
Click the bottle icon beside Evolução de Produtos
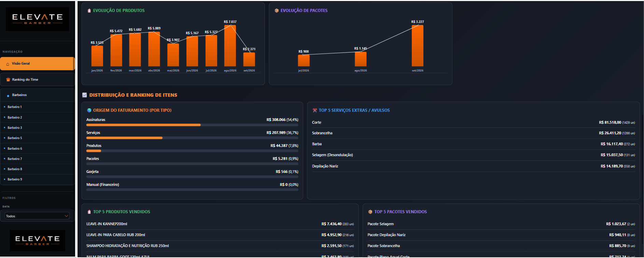pyautogui.click(x=89, y=11)
